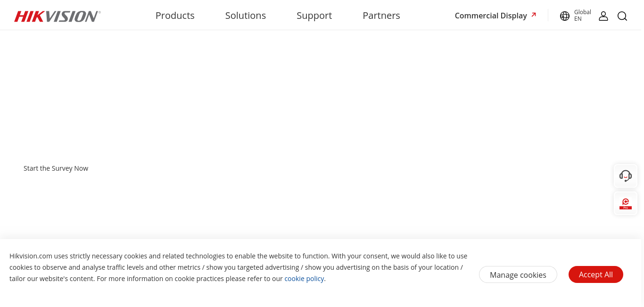Click the red Accept All button
The width and height of the screenshot is (644, 307).
(596, 274)
